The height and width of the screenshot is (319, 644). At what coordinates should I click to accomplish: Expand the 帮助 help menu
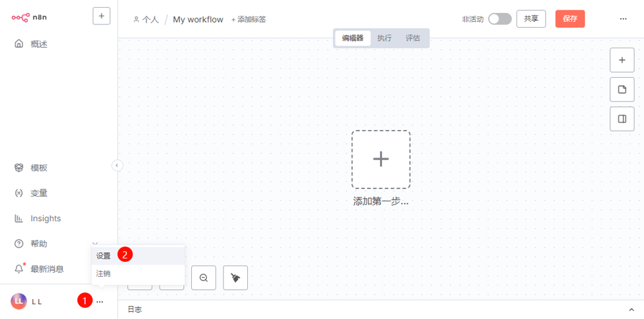(39, 244)
